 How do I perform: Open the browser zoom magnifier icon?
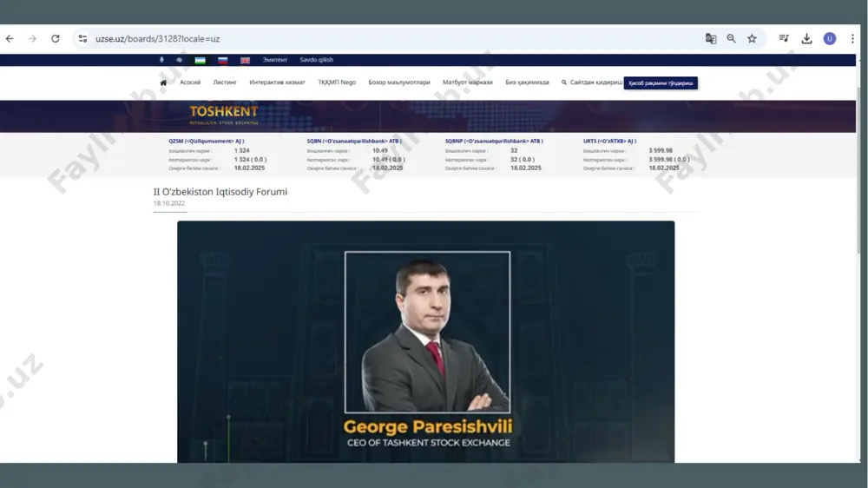click(x=731, y=39)
